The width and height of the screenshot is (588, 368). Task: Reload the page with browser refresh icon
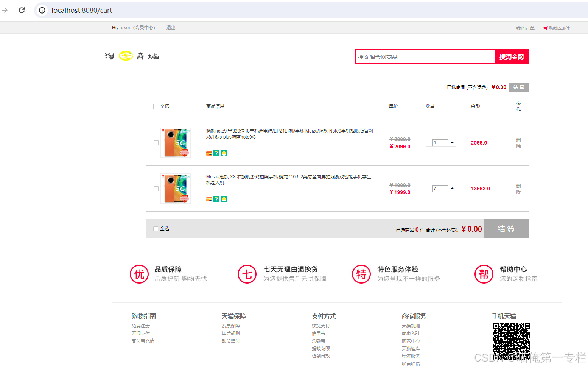(x=22, y=10)
